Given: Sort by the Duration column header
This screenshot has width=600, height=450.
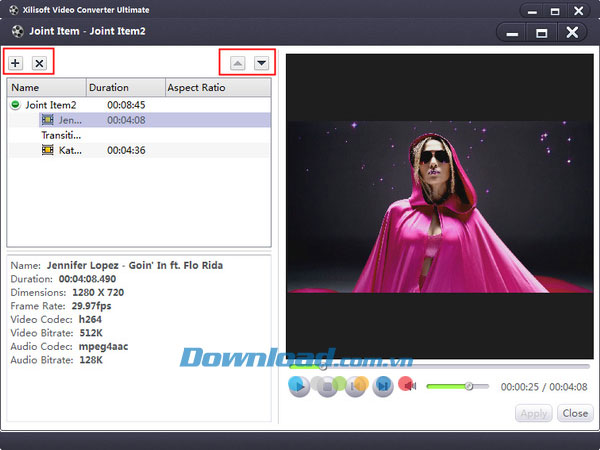Looking at the screenshot, I should (126, 88).
